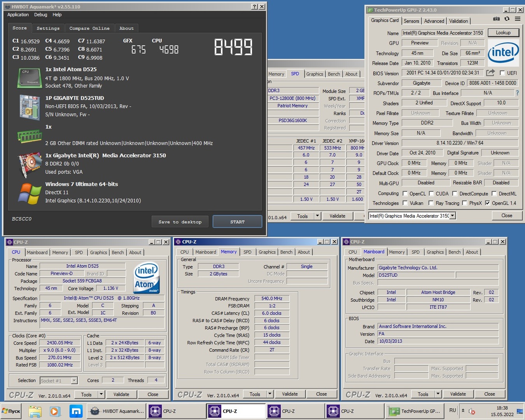Click the Close button in GPU-Z
Image resolution: width=525 pixels, height=420 pixels.
(507, 215)
